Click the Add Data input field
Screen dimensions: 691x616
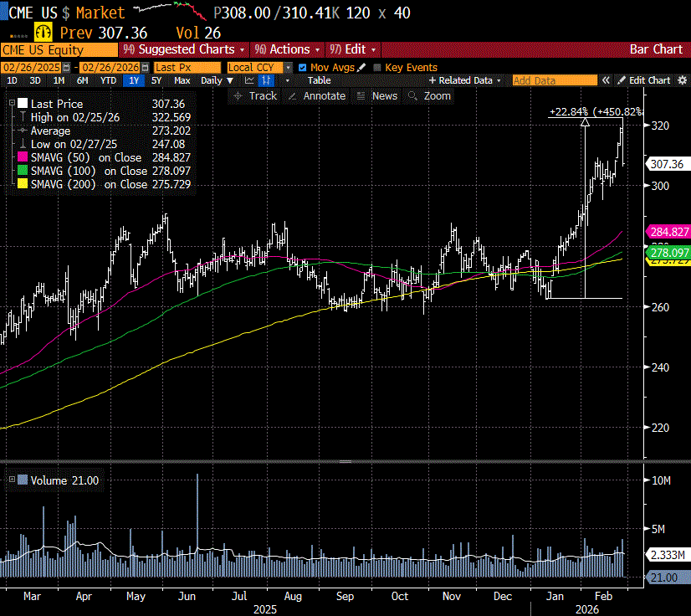point(555,80)
